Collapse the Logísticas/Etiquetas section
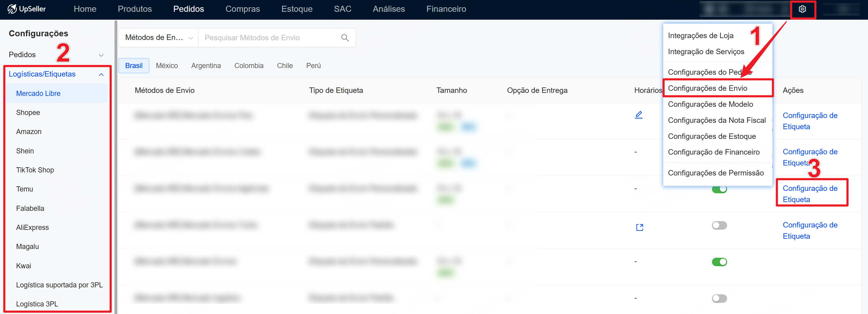 101,74
